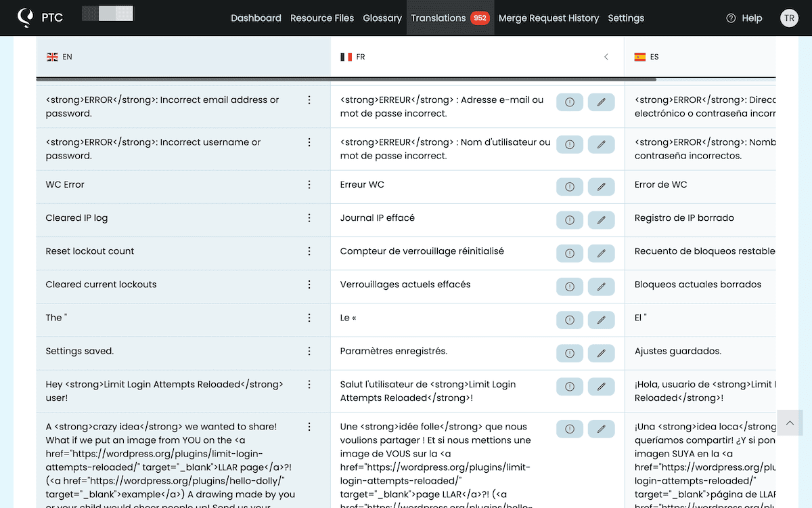
Task: Click the PTC brand name
Action: pos(52,18)
